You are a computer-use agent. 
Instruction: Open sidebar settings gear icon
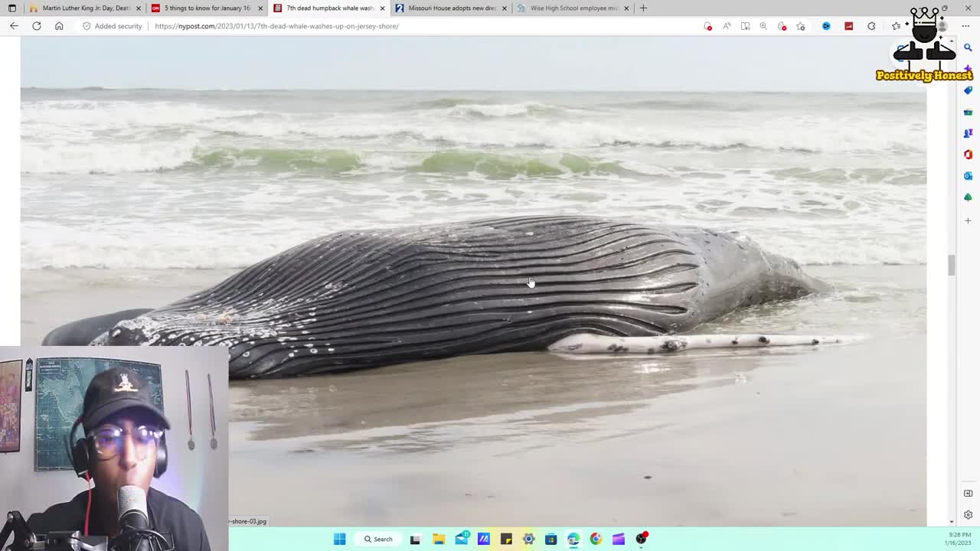968,515
